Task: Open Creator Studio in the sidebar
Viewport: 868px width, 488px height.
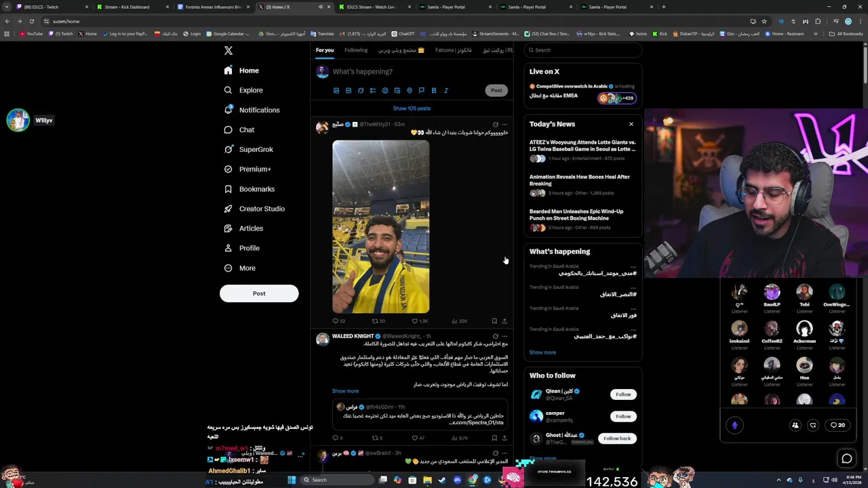Action: (254, 209)
